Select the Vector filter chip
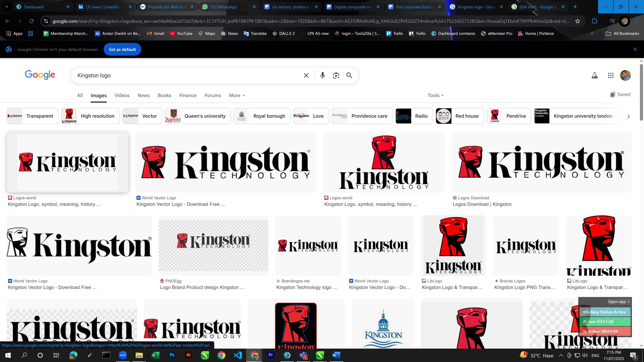The width and height of the screenshot is (644, 362). coord(142,116)
